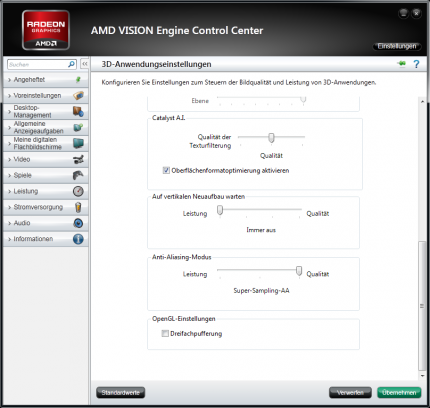This screenshot has height=408, width=430.
Task: Click the Auf vertikalen Neuaufbau warten label
Action: tap(198, 197)
